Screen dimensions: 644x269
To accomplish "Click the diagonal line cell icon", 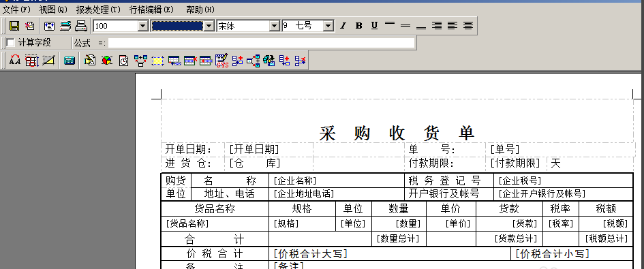I will pos(49,61).
